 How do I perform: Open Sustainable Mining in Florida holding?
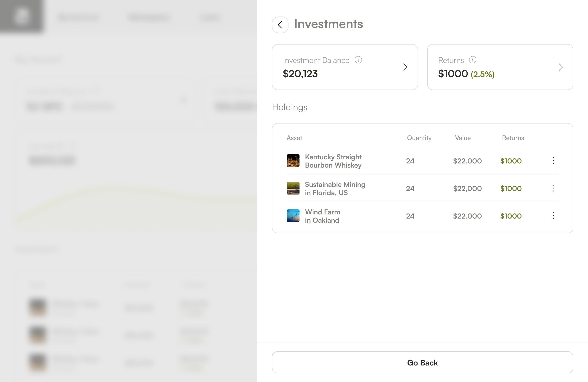335,188
